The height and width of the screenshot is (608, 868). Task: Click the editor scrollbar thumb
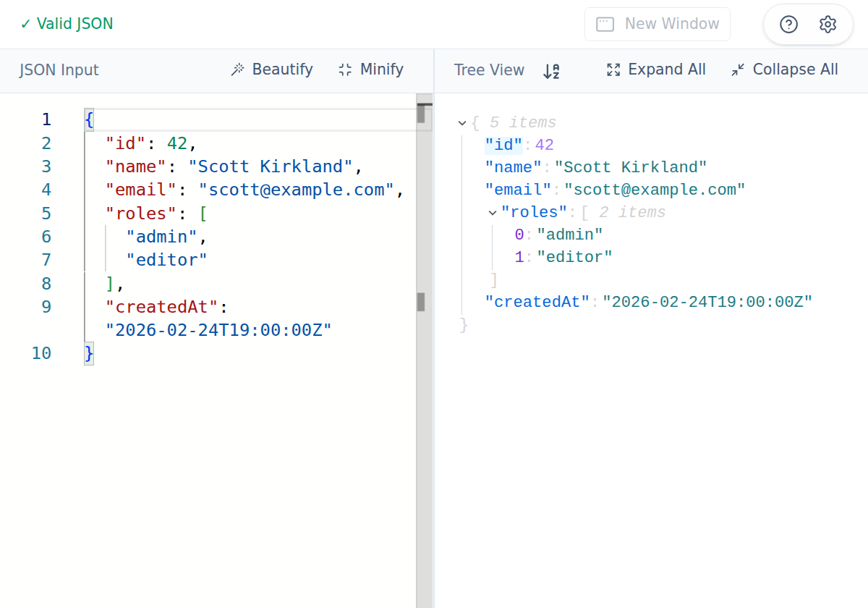(x=422, y=300)
